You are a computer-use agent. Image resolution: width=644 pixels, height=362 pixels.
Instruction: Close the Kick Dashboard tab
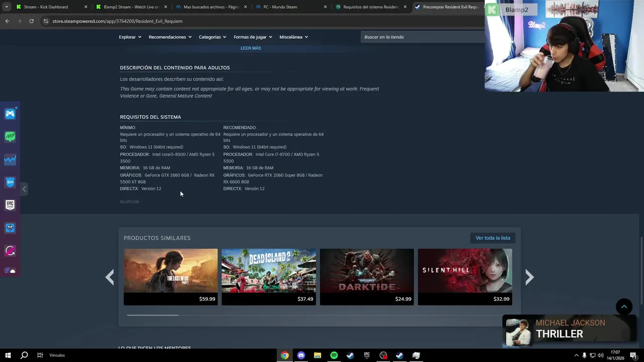coord(86,7)
